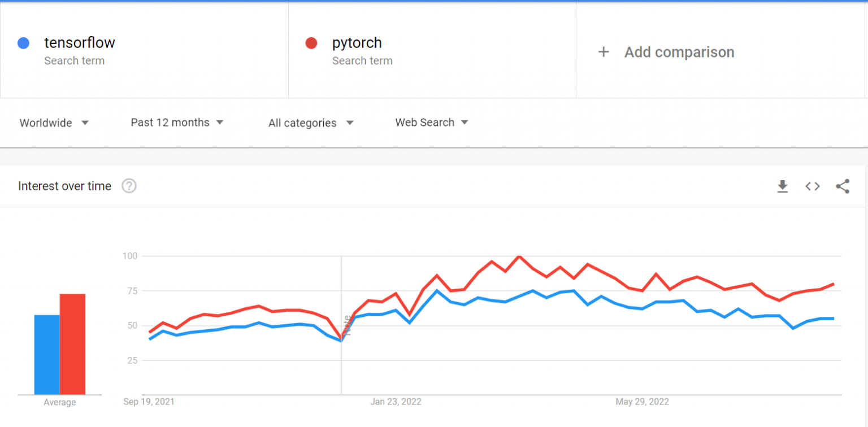This screenshot has width=868, height=427.
Task: Select the red pytorch color marker
Action: (311, 43)
